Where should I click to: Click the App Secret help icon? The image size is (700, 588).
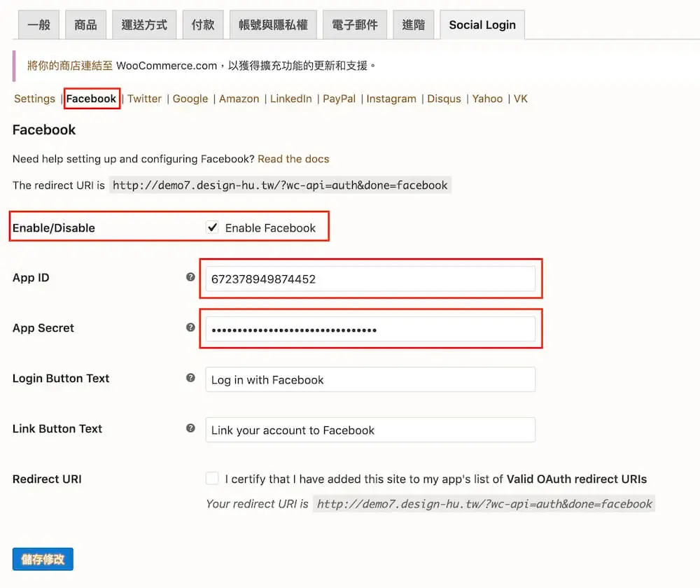190,328
